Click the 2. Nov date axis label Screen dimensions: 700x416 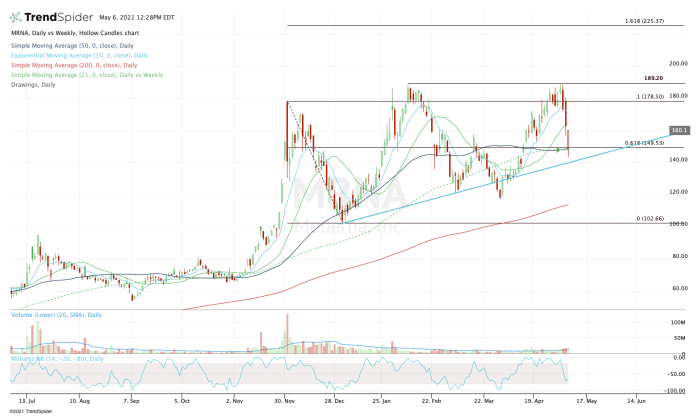(x=234, y=401)
